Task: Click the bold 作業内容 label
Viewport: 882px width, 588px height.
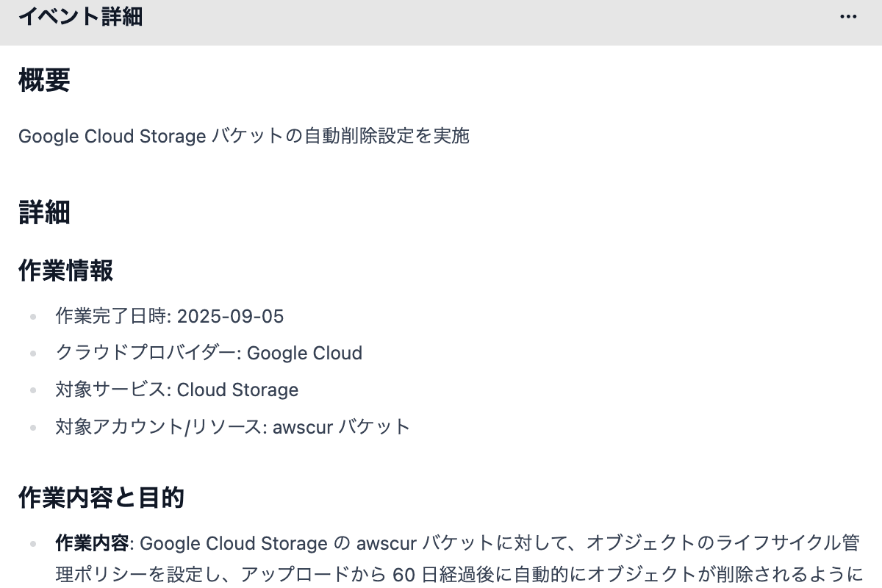Action: click(92, 544)
